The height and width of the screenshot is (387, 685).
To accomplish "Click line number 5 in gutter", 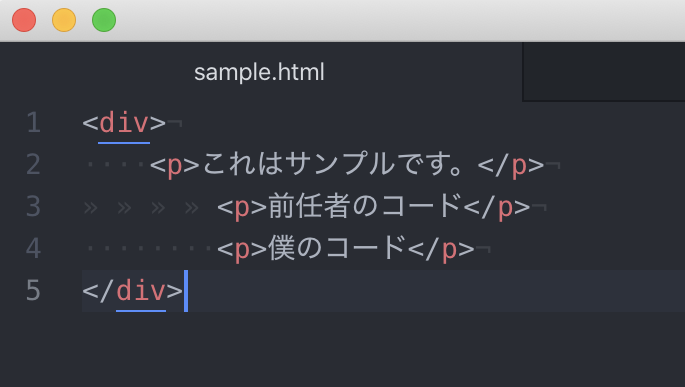I will pos(34,290).
